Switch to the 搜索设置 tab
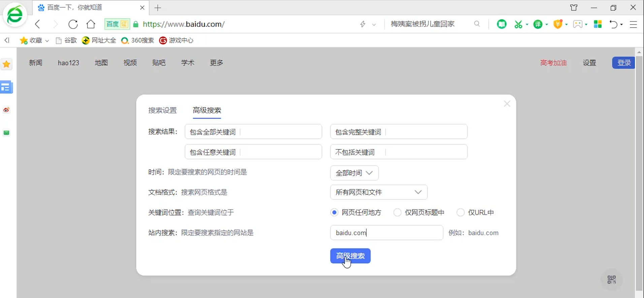The height and width of the screenshot is (298, 644). [162, 110]
